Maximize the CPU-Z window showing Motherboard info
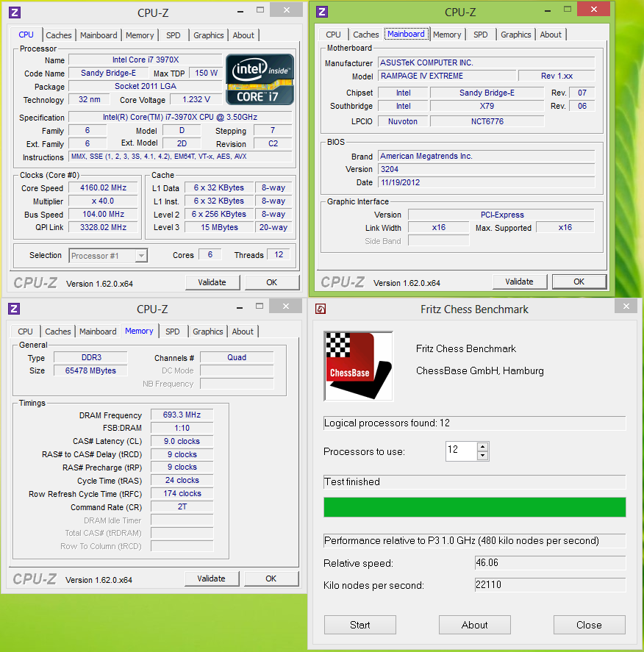644x652 pixels. pos(568,9)
